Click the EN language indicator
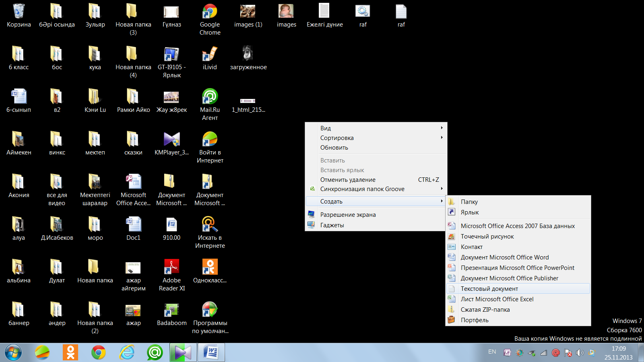 pos(492,352)
